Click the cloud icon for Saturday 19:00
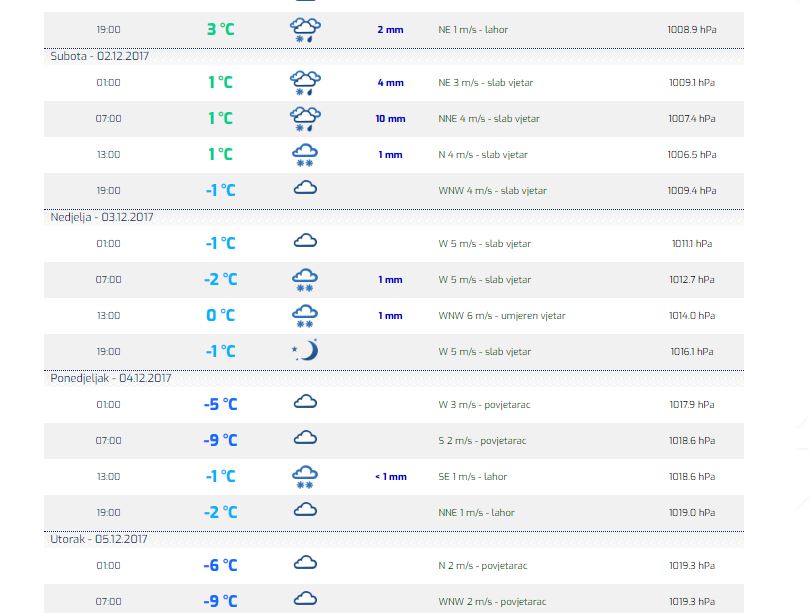This screenshot has height=613, width=809. point(305,187)
